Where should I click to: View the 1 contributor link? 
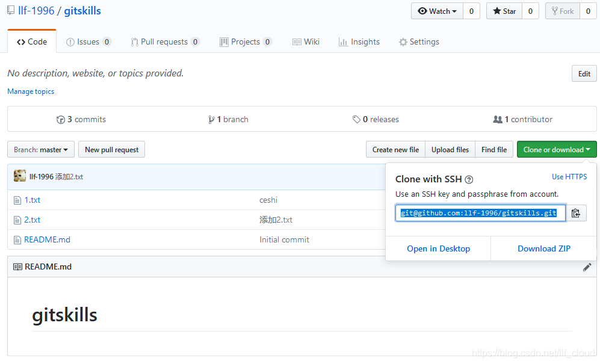[x=523, y=119]
